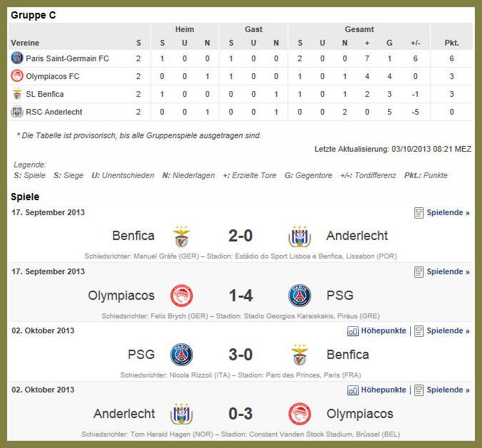Open Paris Saint-Germain FC team name
This screenshot has width=482, height=448.
tap(68, 58)
